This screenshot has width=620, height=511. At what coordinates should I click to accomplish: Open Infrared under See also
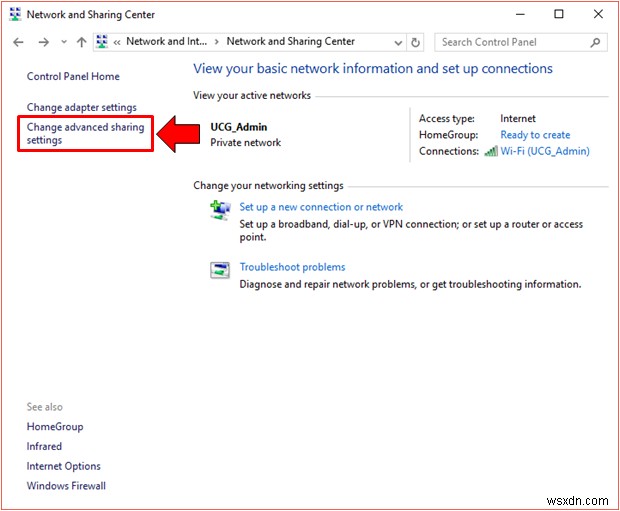[44, 447]
